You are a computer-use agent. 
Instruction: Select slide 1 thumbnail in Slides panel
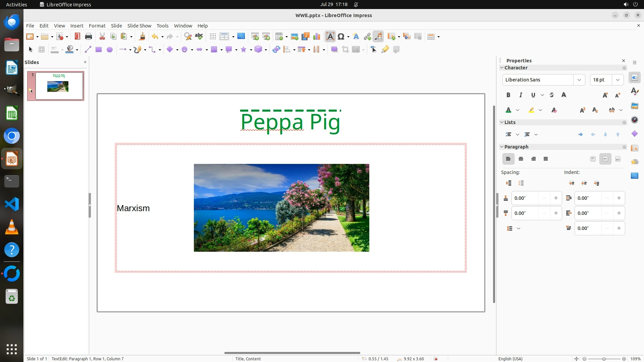[x=59, y=86]
